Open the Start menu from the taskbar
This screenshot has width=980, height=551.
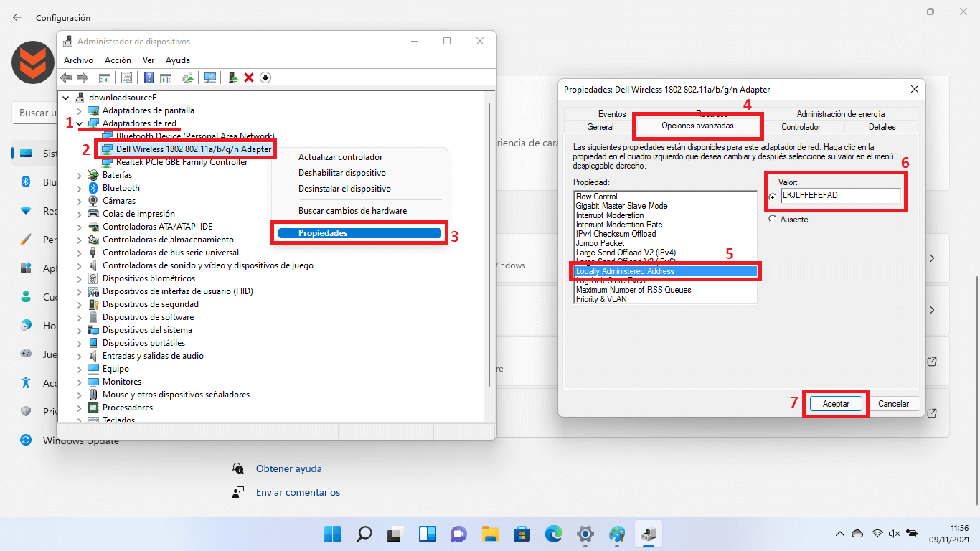[x=332, y=534]
